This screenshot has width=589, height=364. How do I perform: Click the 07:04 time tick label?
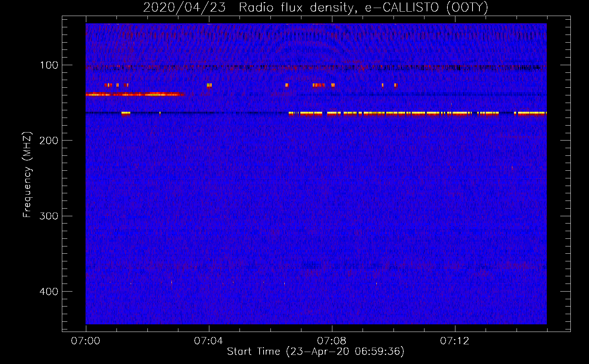(x=209, y=341)
